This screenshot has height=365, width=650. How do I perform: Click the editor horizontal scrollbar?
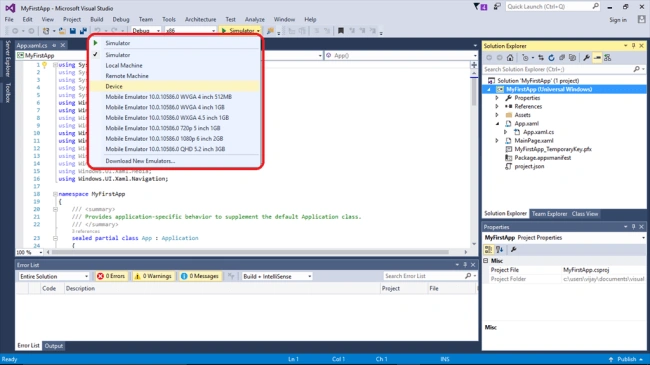[250, 252]
